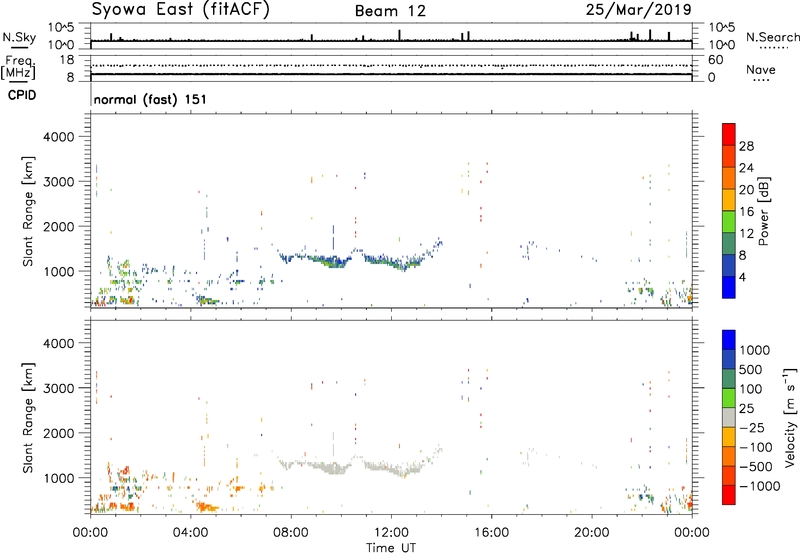Click the '-1000' tick on the velocity scale
The height and width of the screenshot is (554, 800).
tap(760, 486)
